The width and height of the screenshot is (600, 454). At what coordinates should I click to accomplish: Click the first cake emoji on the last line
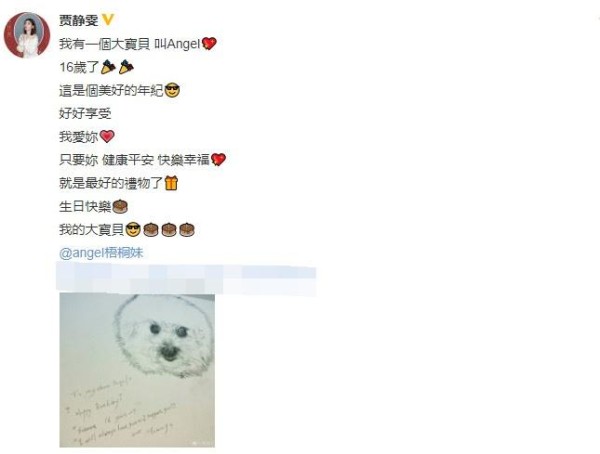click(x=151, y=230)
